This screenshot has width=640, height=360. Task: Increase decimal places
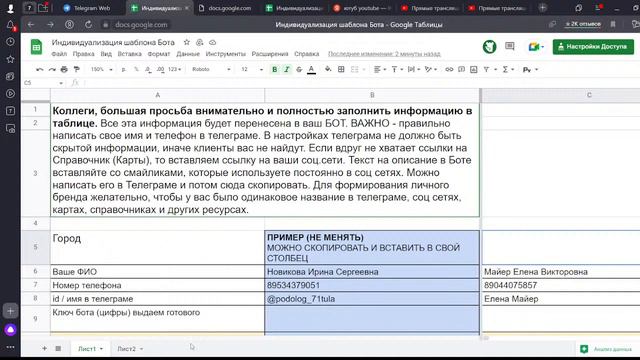click(x=160, y=70)
